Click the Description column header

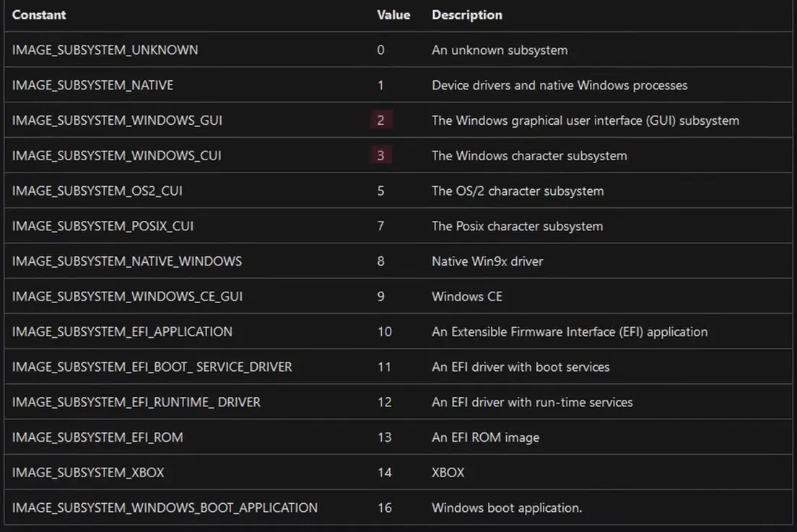tap(467, 14)
